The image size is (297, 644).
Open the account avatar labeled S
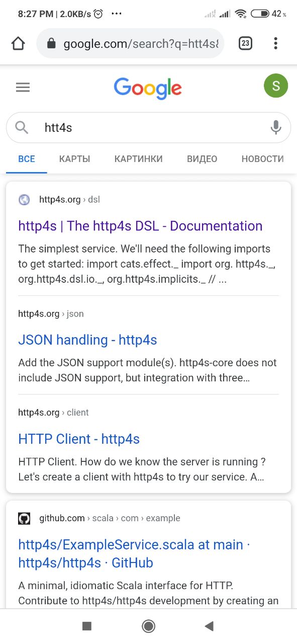(x=276, y=86)
